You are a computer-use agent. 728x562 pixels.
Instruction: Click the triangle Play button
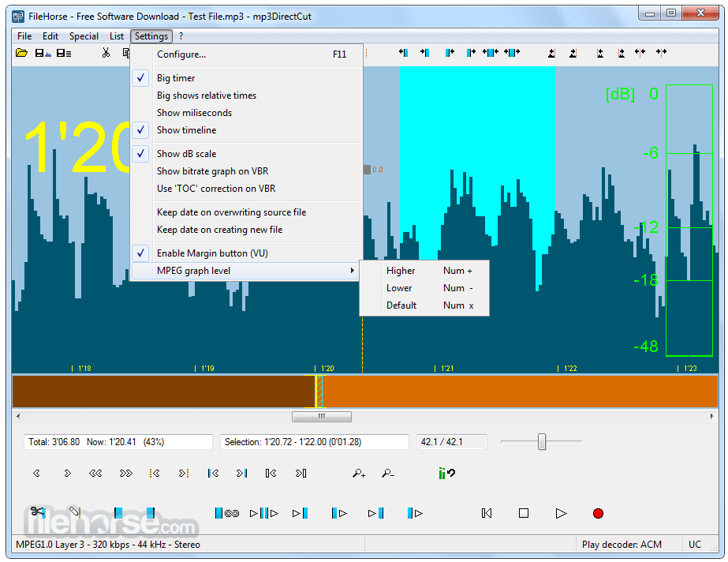click(x=561, y=513)
